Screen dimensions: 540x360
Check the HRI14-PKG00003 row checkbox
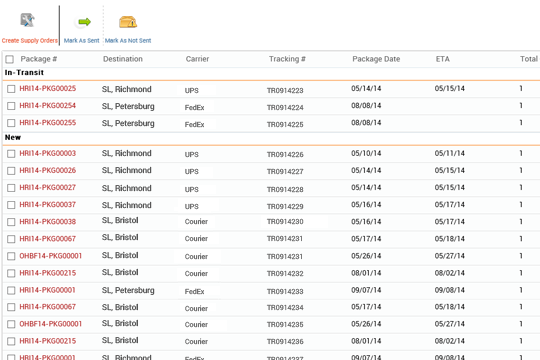click(x=11, y=154)
